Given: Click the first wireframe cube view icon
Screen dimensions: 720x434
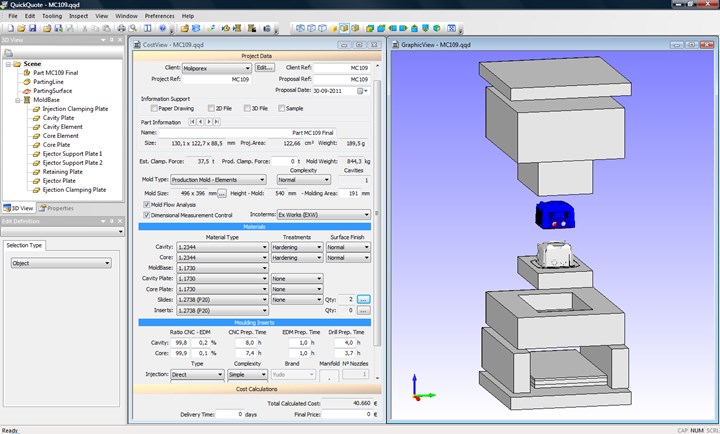Looking at the screenshot, I should coord(300,28).
